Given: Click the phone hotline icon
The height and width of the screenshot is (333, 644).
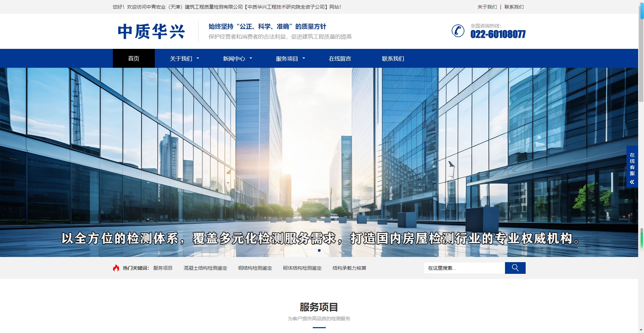Looking at the screenshot, I should [x=458, y=31].
